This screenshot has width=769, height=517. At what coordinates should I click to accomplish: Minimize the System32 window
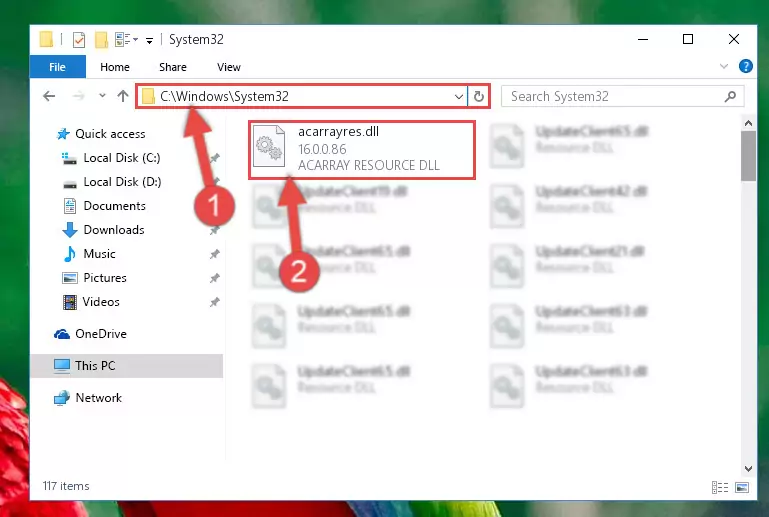(643, 39)
